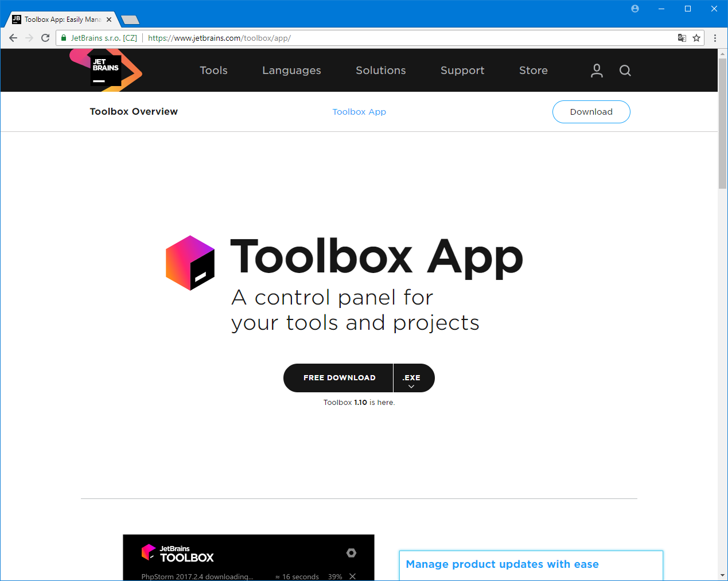Click the JetBrains logo in the header
This screenshot has height=581, width=728.
click(x=106, y=70)
